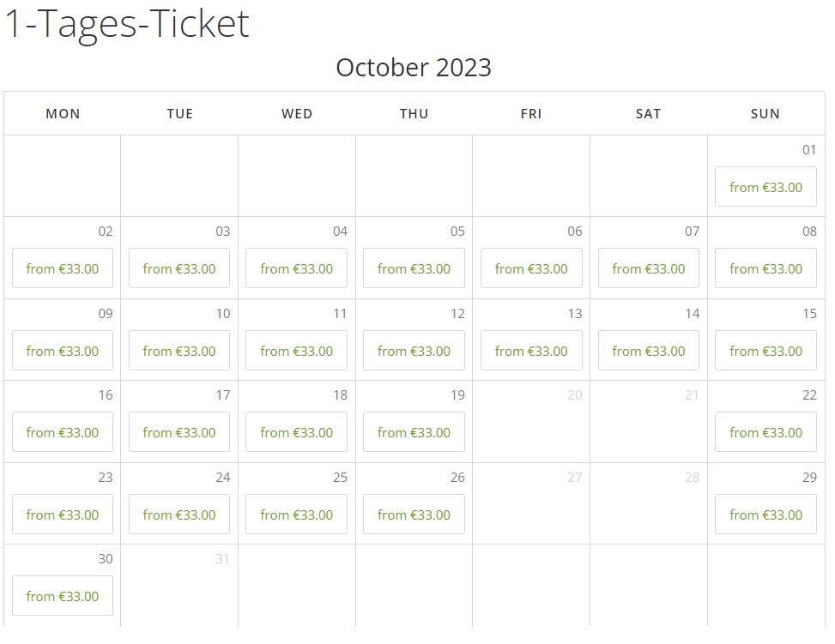Book the ticket for October 29
835x644 pixels.
765,515
